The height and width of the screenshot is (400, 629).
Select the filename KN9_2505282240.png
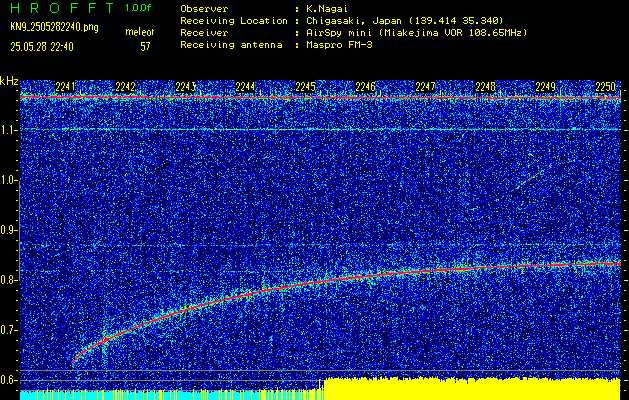point(54,27)
